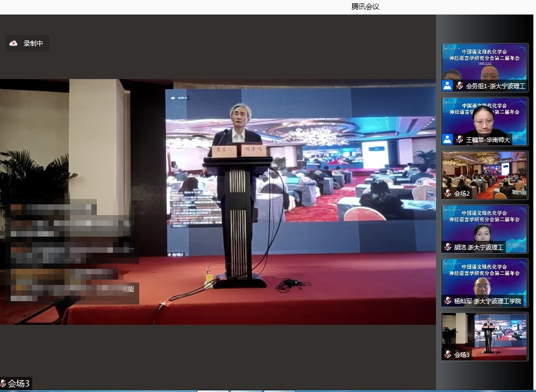Click the 会场3 name label under main video
Image resolution: width=536 pixels, height=392 pixels.
pyautogui.click(x=19, y=383)
